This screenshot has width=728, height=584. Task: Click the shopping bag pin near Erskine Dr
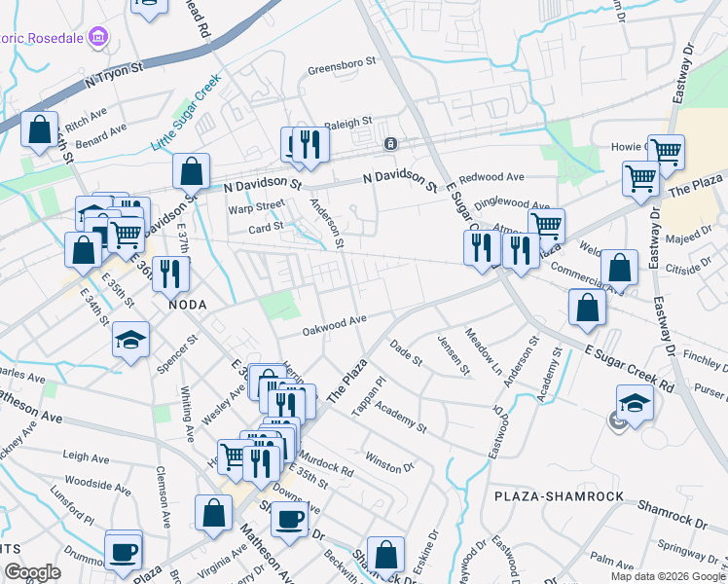[385, 559]
